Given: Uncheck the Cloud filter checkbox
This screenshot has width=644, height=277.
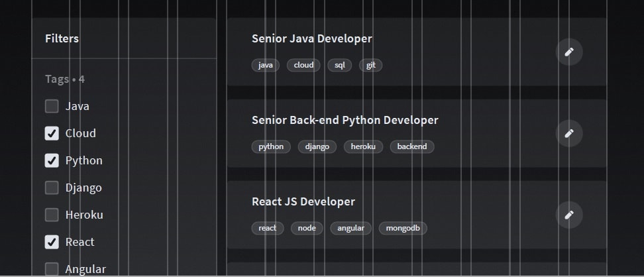Looking at the screenshot, I should (52, 133).
